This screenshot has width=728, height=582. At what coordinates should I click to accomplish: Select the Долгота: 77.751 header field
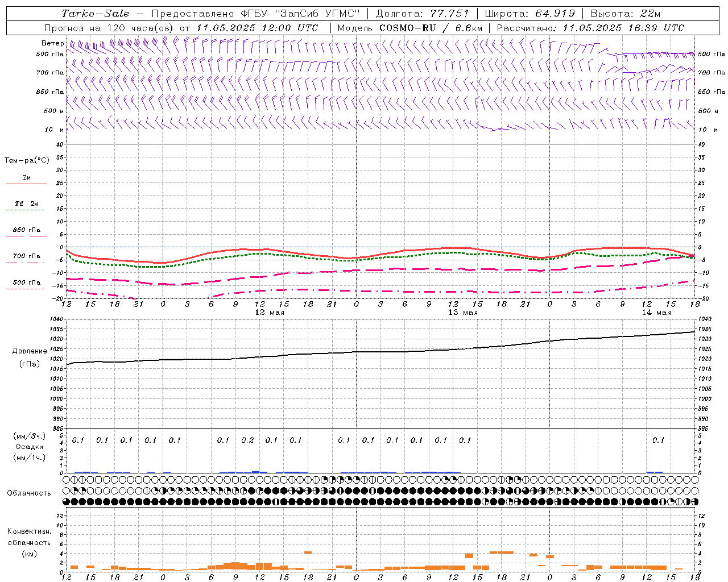(x=423, y=14)
